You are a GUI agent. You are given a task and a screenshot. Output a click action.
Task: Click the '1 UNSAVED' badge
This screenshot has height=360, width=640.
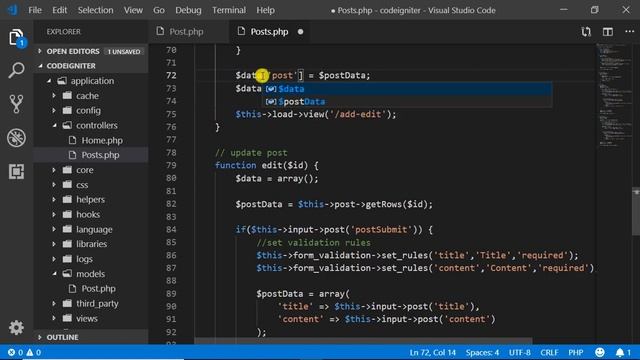point(124,52)
